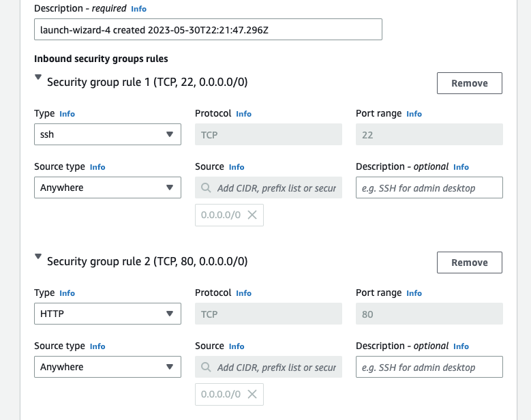Image resolution: width=531 pixels, height=420 pixels.
Task: Click search icon in rule 2 Source field
Action: tap(206, 367)
